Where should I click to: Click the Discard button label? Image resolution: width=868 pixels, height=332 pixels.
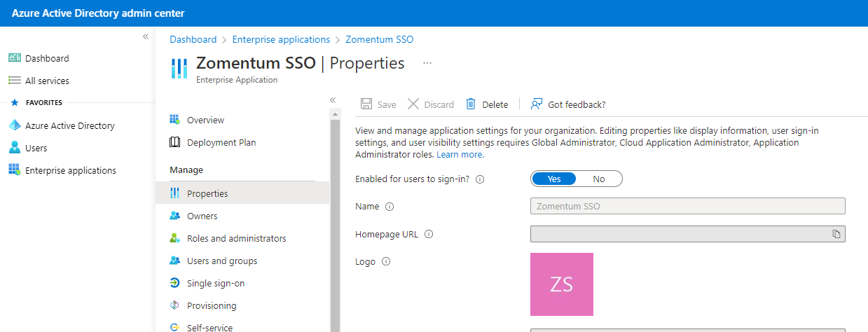(439, 104)
